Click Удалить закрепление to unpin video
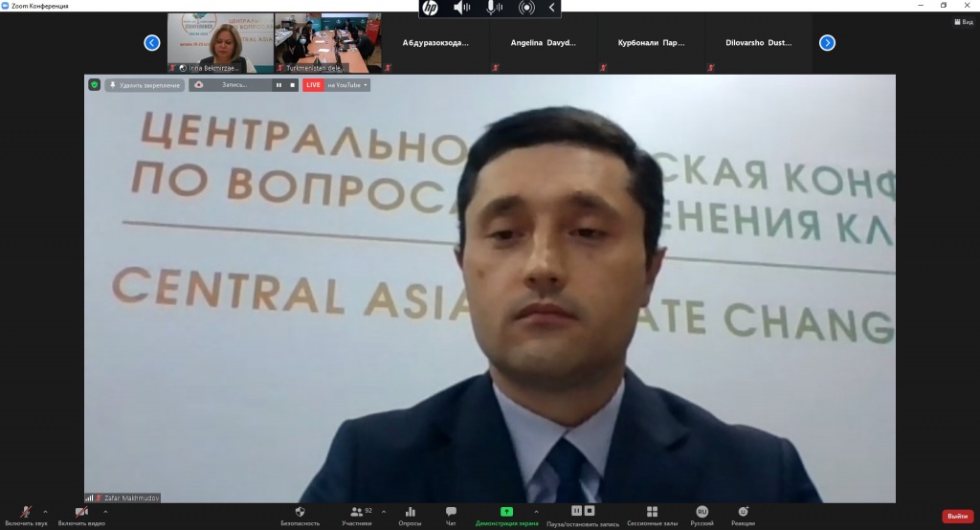Viewport: 980px width, 530px height. click(145, 85)
